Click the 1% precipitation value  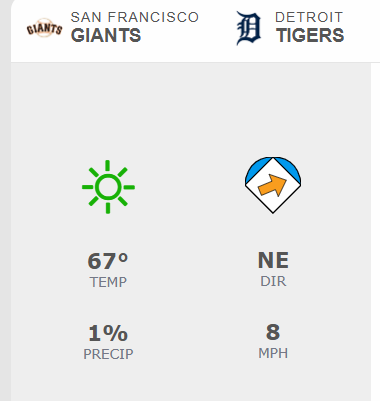pyautogui.click(x=108, y=333)
